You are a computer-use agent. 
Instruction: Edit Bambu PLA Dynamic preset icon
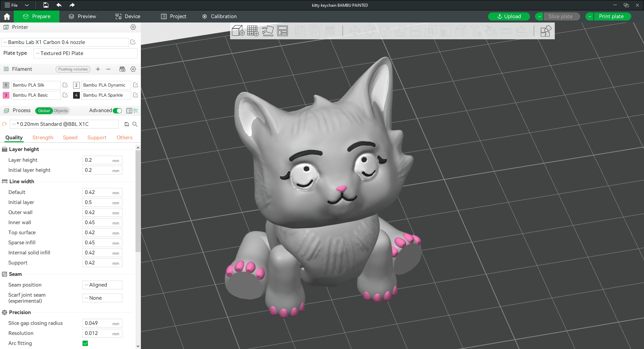click(x=136, y=85)
